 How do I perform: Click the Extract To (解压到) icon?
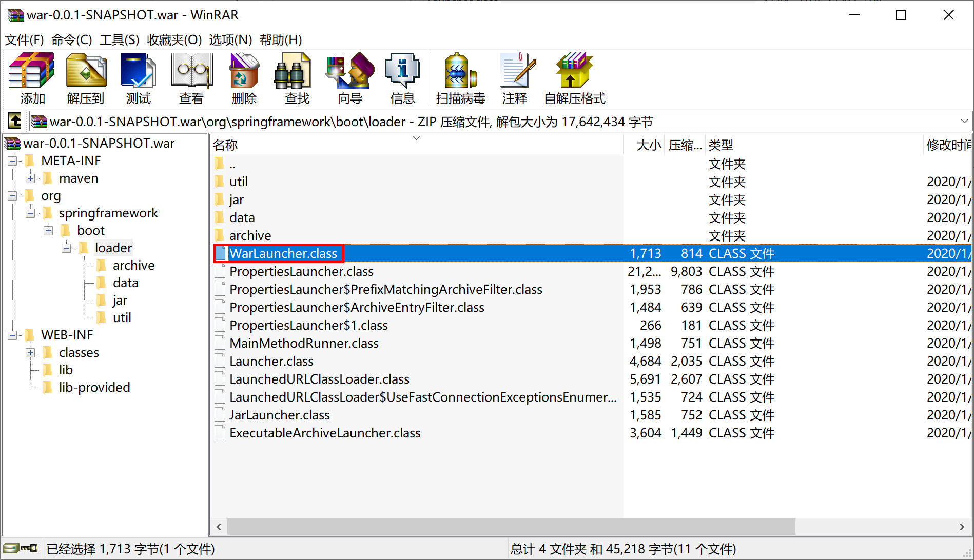86,71
